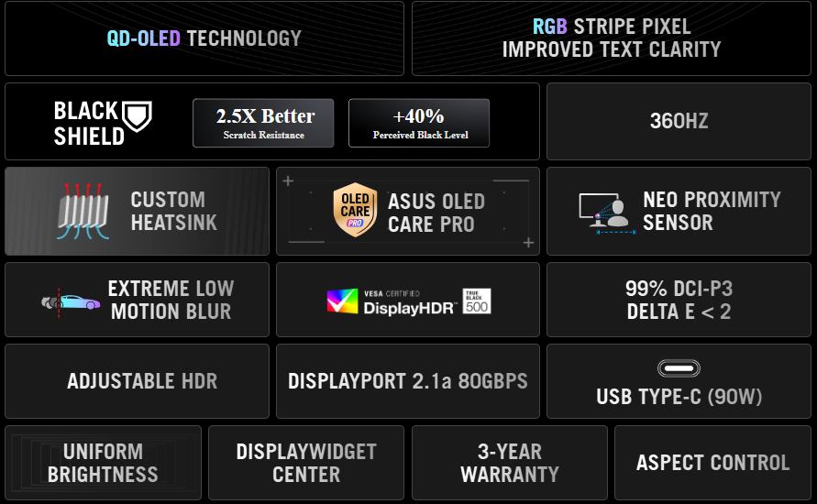This screenshot has width=817, height=504.
Task: Open the DisplayPort 2.1a 80Gbps tile
Action: 408,381
